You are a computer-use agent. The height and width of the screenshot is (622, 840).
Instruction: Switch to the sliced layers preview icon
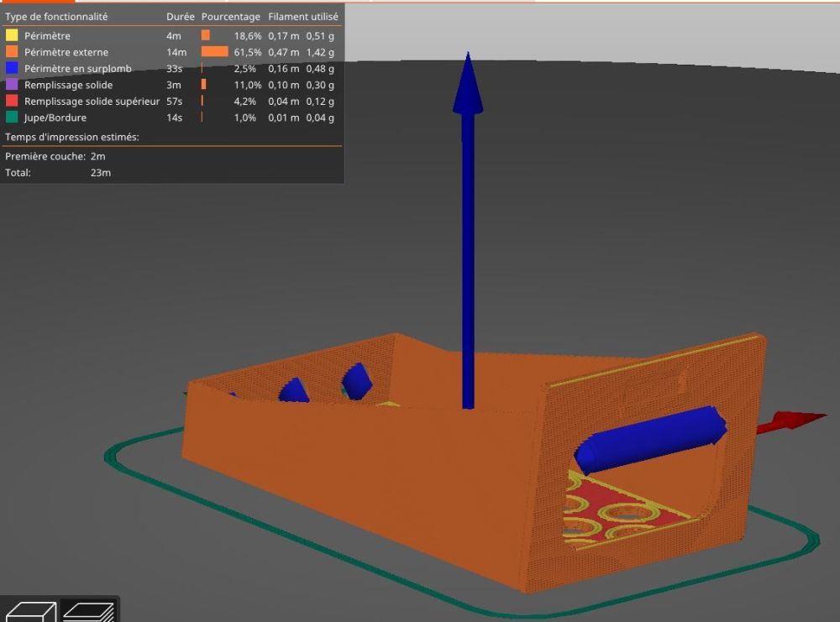pyautogui.click(x=89, y=611)
